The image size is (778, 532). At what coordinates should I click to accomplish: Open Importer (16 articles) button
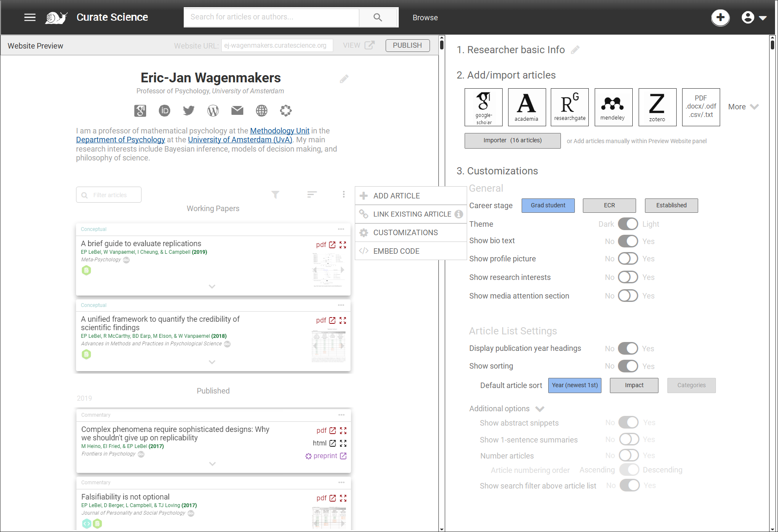[513, 141]
